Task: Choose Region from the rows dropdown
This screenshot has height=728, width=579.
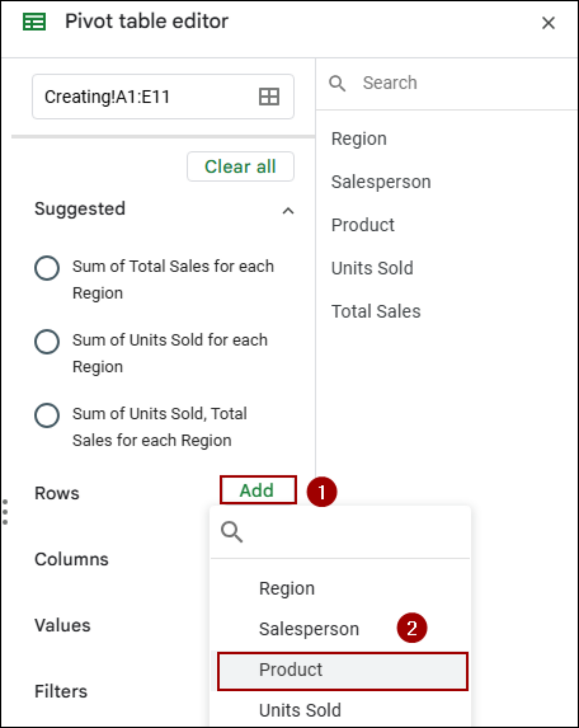Action: click(x=287, y=588)
